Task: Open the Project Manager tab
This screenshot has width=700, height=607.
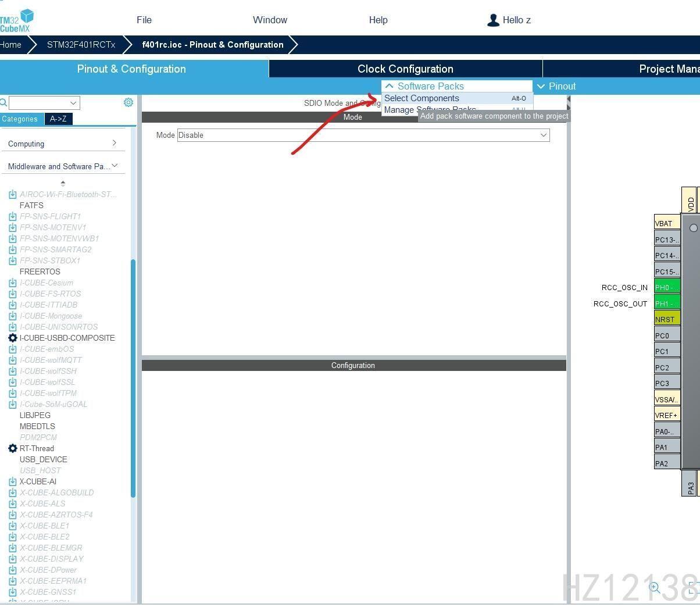Action: point(622,69)
